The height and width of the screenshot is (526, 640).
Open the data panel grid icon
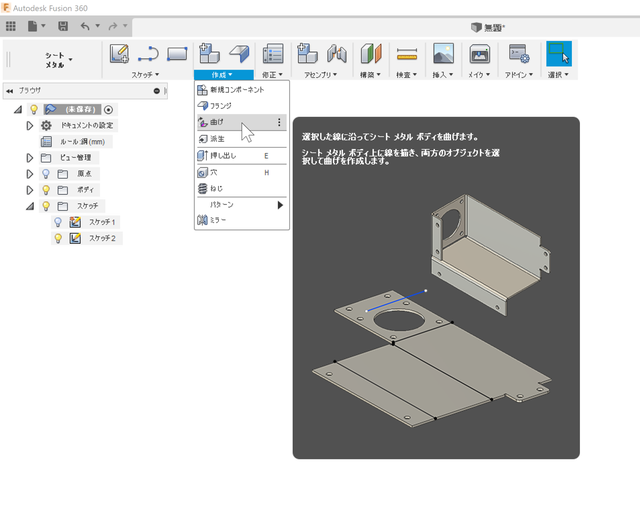[x=11, y=27]
